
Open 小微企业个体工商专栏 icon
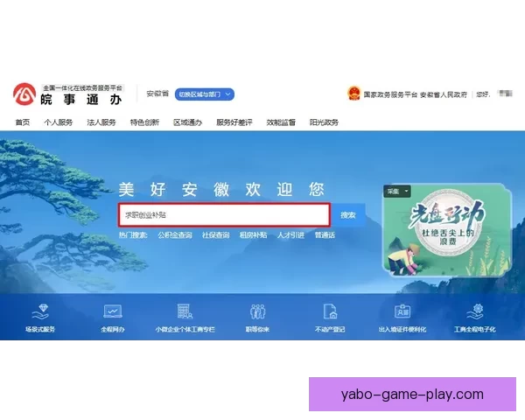pyautogui.click(x=185, y=311)
